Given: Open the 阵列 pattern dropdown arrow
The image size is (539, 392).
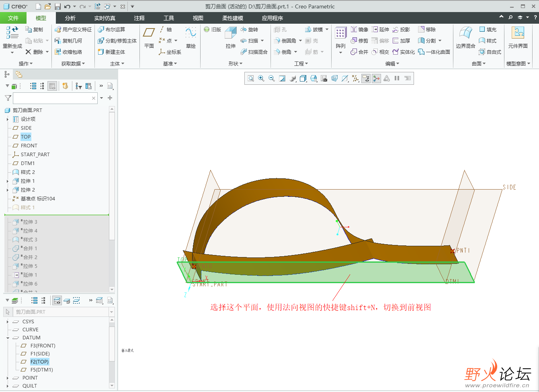Looking at the screenshot, I should (340, 53).
